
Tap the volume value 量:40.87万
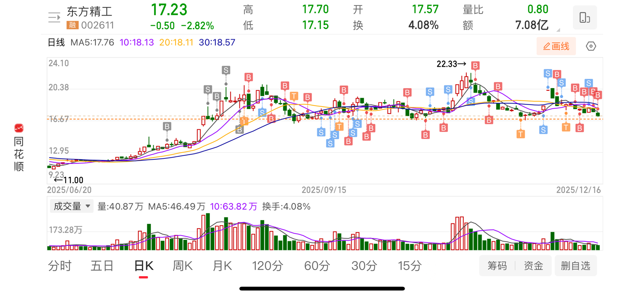tap(120, 207)
